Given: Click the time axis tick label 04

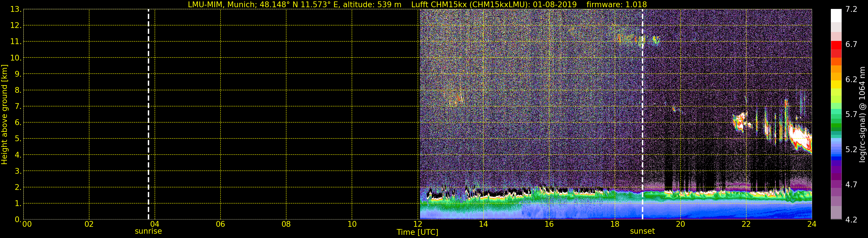Looking at the screenshot, I should click(x=155, y=224).
